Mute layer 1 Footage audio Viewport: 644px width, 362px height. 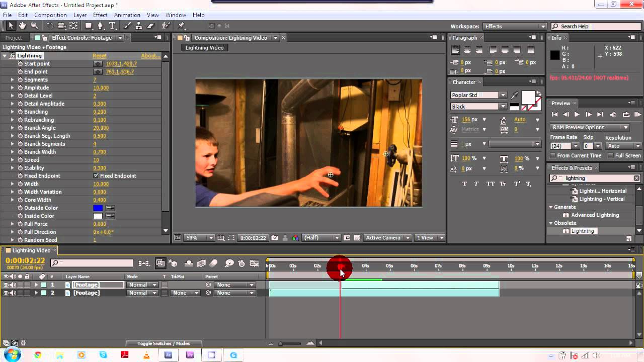tap(13, 285)
